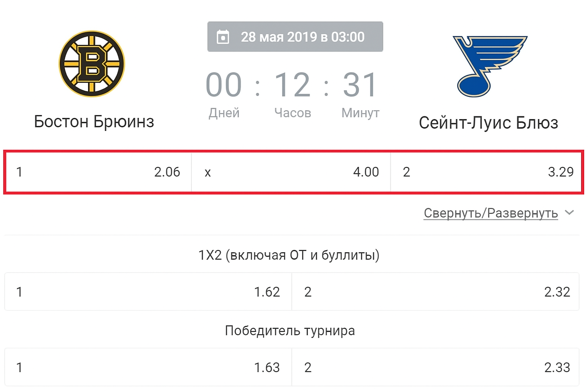
Task: Click the Победитель турнира section heading
Action: (x=290, y=330)
